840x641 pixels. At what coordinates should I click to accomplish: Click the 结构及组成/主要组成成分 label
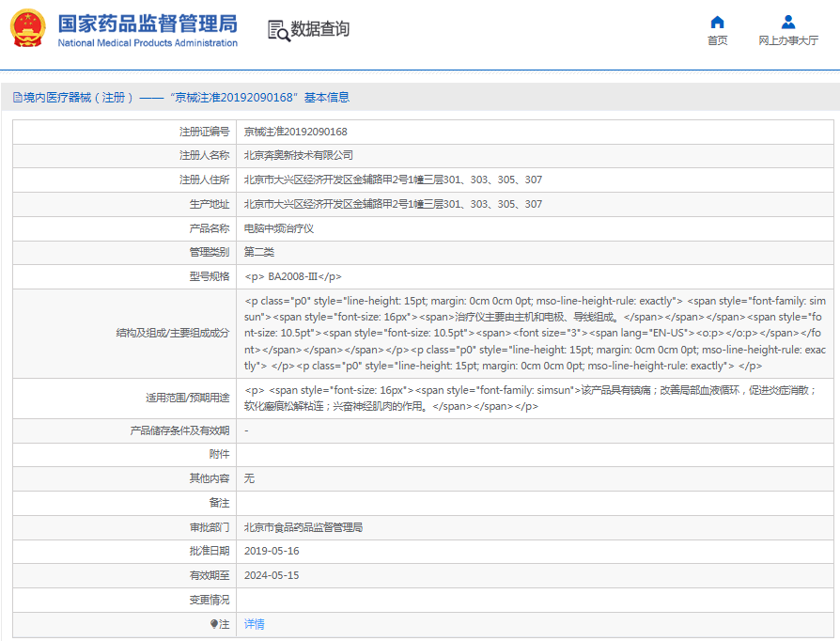click(173, 334)
